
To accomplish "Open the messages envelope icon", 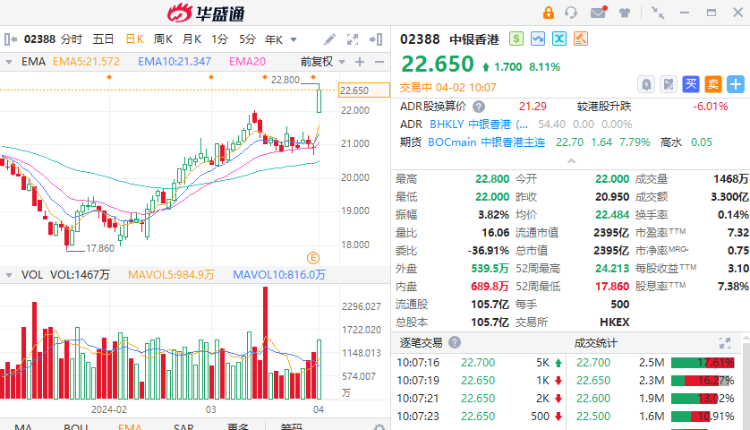I will point(598,12).
